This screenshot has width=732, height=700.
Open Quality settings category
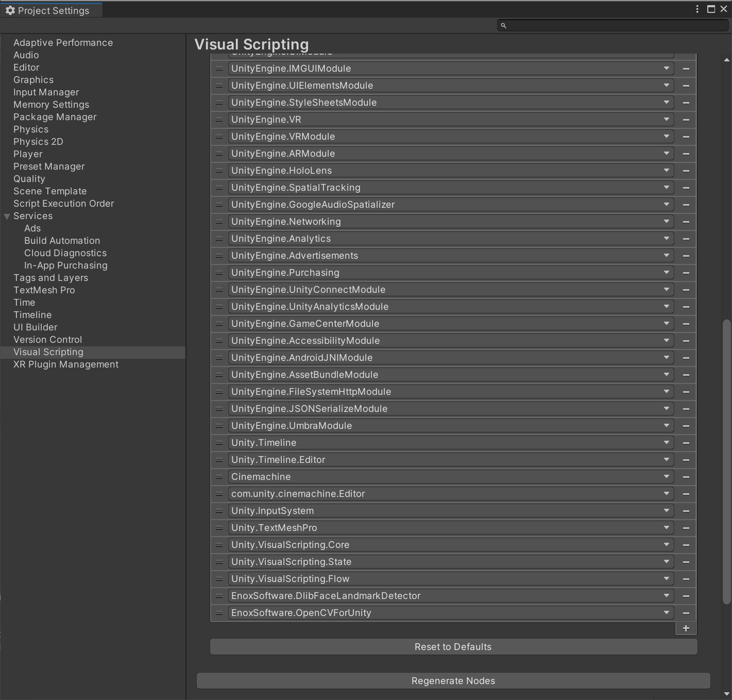(29, 179)
